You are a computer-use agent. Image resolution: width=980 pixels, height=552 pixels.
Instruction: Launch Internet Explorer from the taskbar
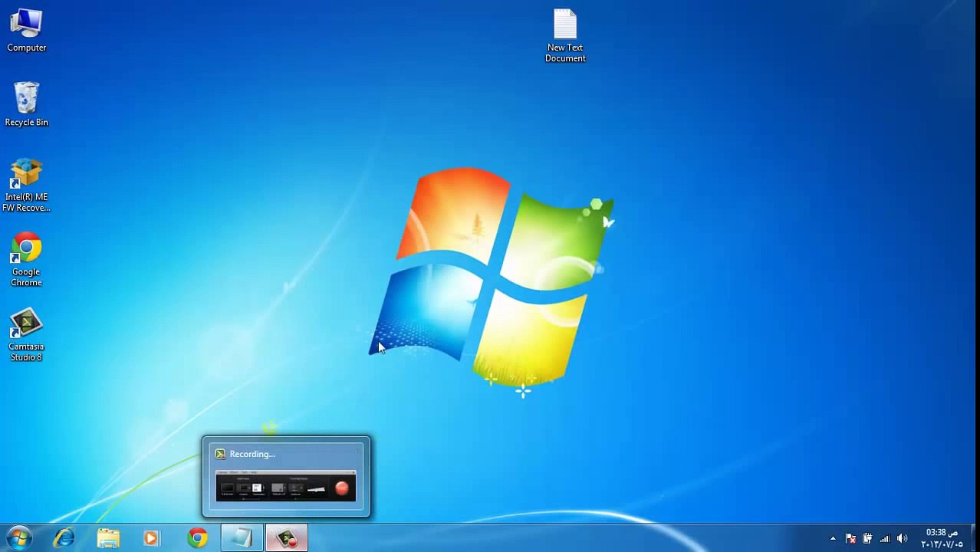(x=64, y=538)
